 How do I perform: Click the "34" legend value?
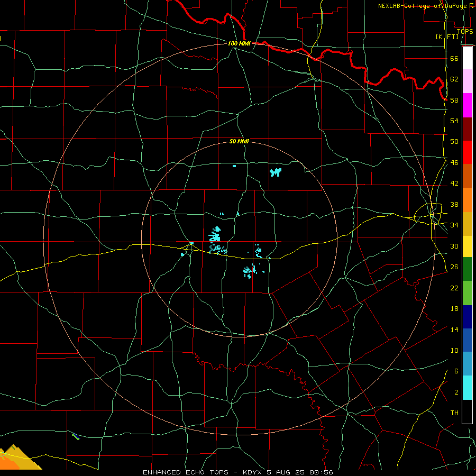coord(454,225)
